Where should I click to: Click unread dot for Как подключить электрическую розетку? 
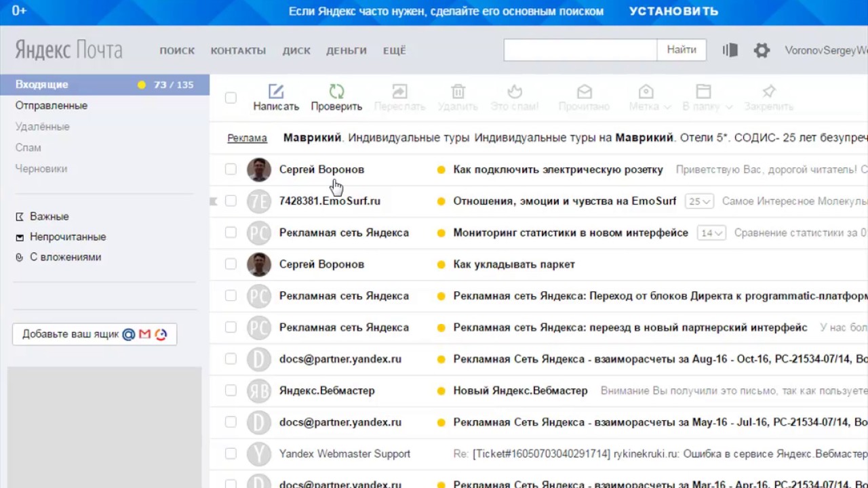(441, 169)
